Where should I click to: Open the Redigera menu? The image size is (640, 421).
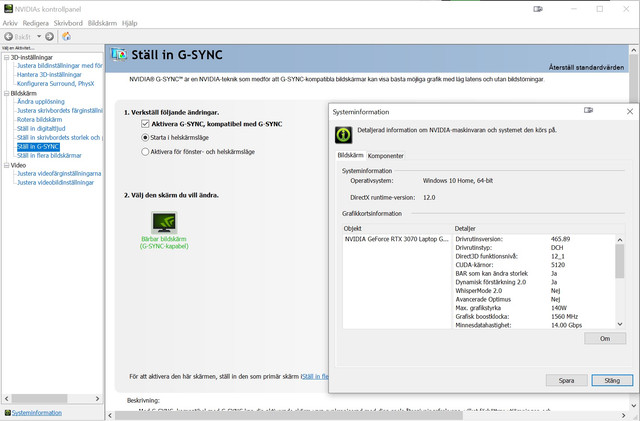pyautogui.click(x=36, y=23)
